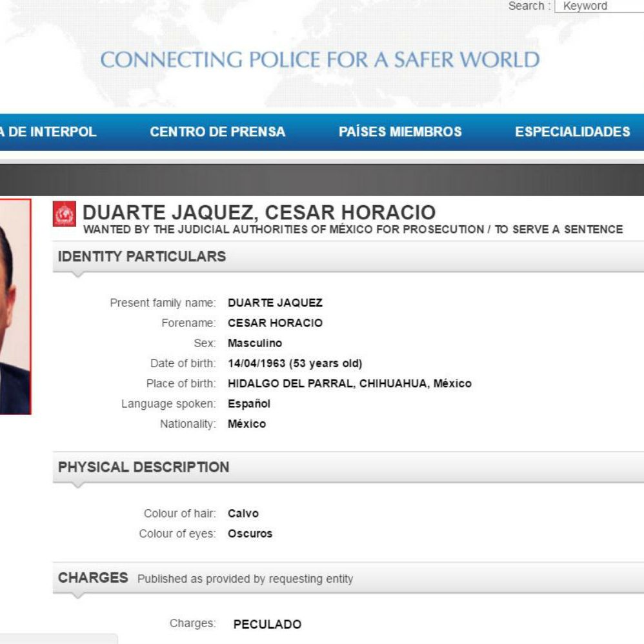Click the Keyword search field
This screenshot has height=644, width=644.
[x=599, y=6]
